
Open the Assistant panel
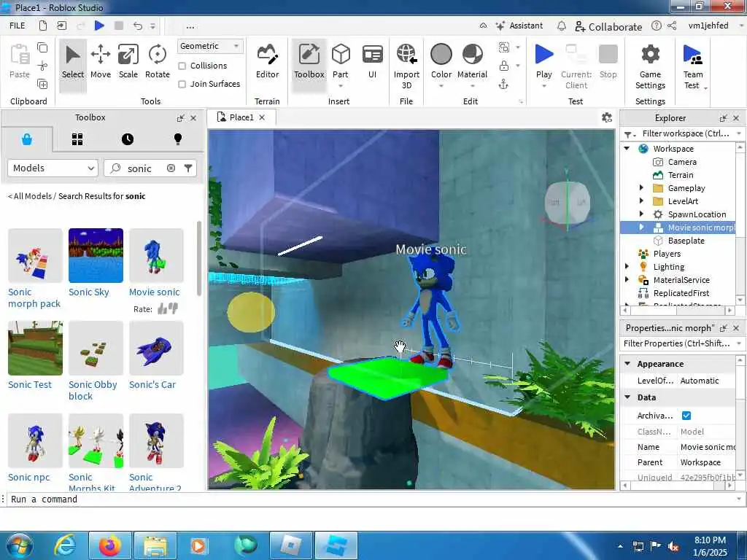tap(519, 26)
